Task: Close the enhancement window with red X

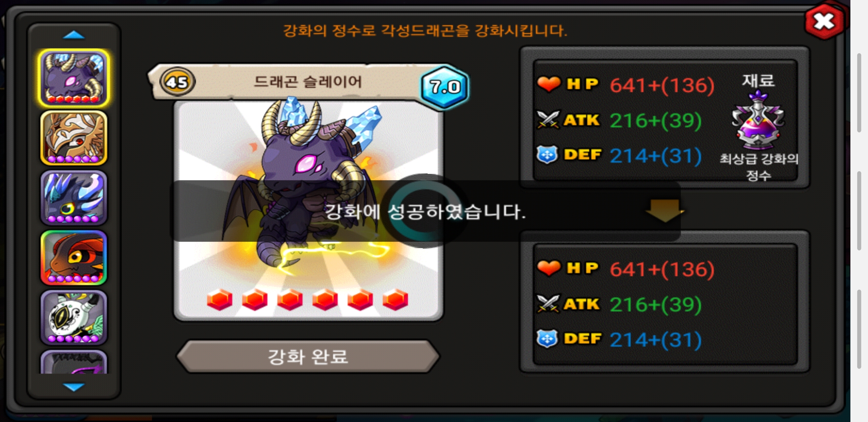Action: click(824, 21)
